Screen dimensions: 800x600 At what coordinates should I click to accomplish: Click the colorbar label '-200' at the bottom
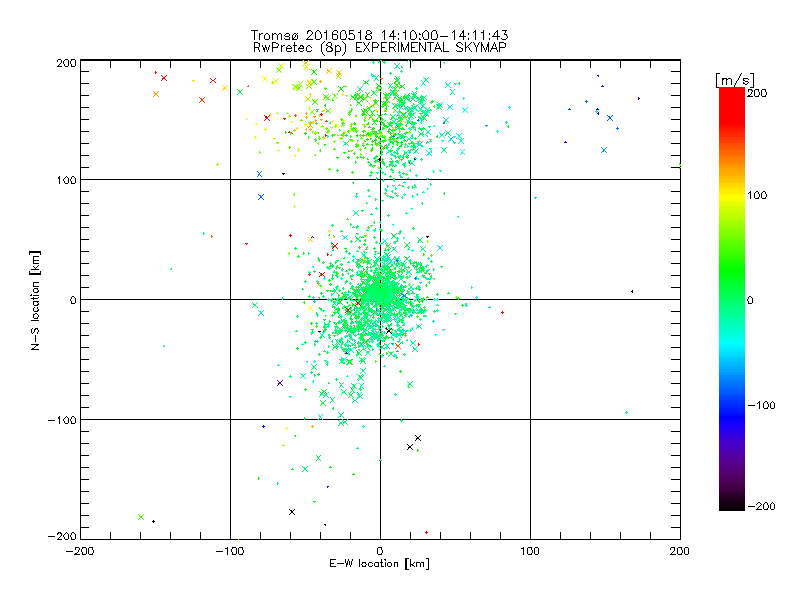click(761, 506)
